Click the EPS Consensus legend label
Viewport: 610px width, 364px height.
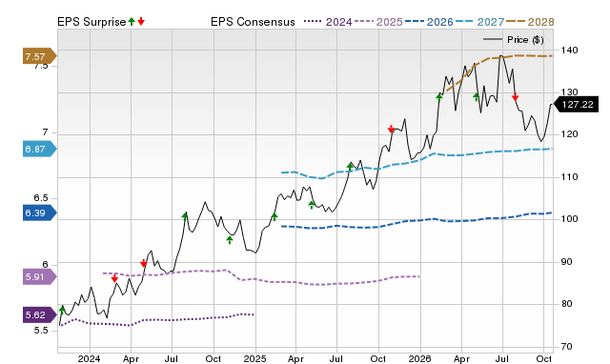(253, 22)
